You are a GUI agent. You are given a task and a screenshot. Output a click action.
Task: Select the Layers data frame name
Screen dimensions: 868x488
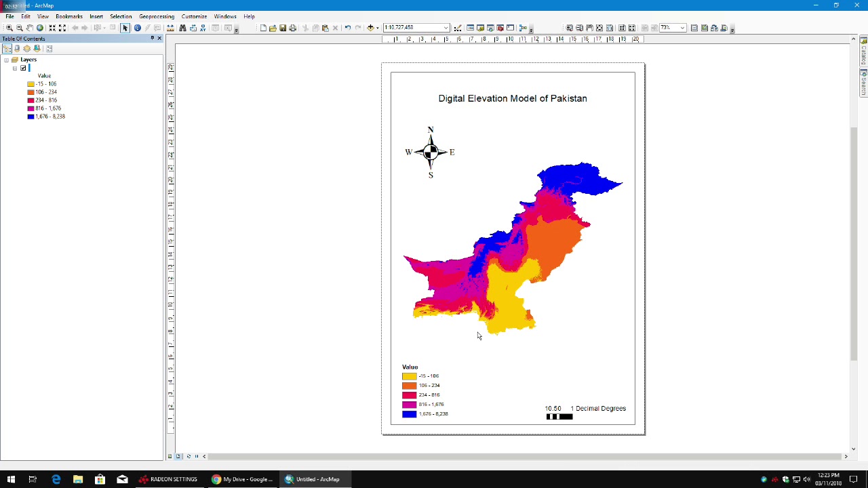pyautogui.click(x=28, y=60)
